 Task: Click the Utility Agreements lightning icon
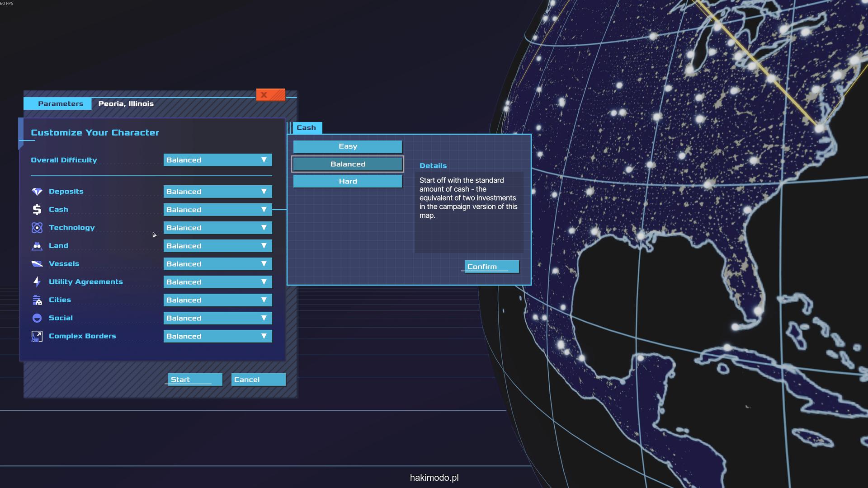tap(37, 282)
